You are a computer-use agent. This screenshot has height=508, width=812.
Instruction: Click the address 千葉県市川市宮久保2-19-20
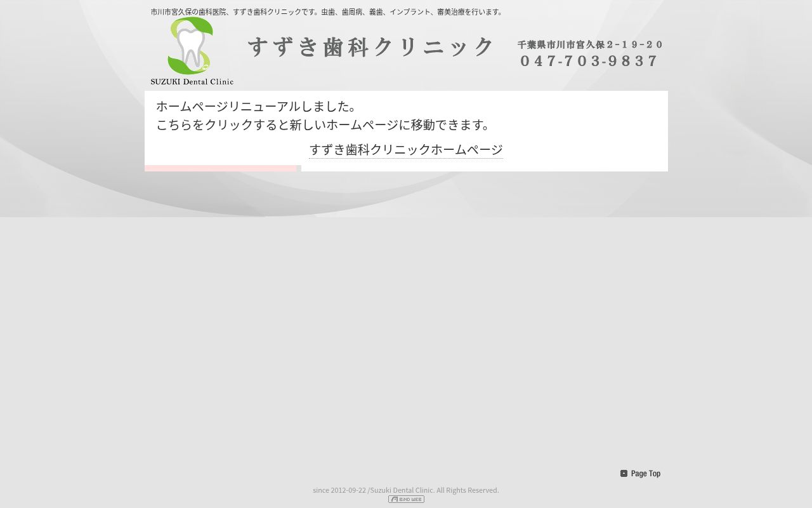(x=590, y=44)
